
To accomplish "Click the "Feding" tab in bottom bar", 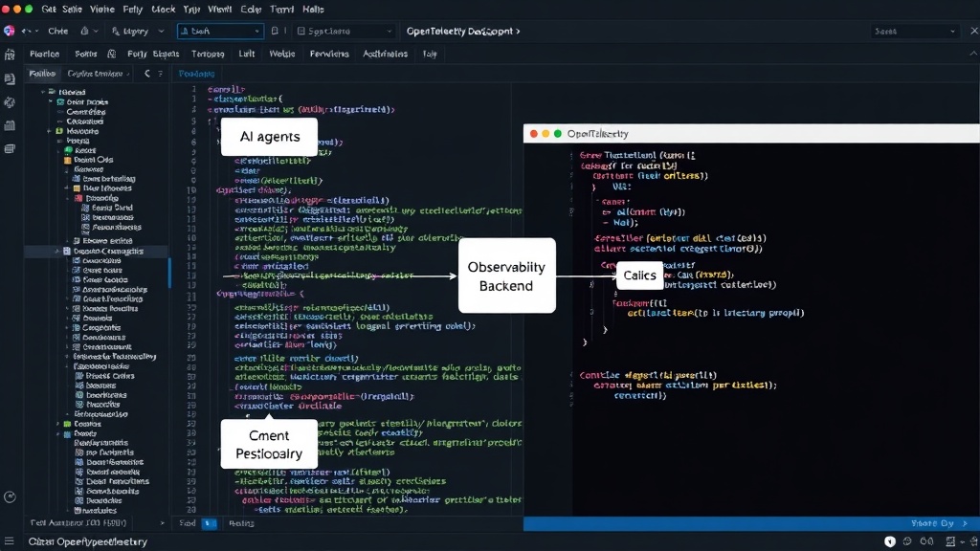I will click(x=241, y=523).
